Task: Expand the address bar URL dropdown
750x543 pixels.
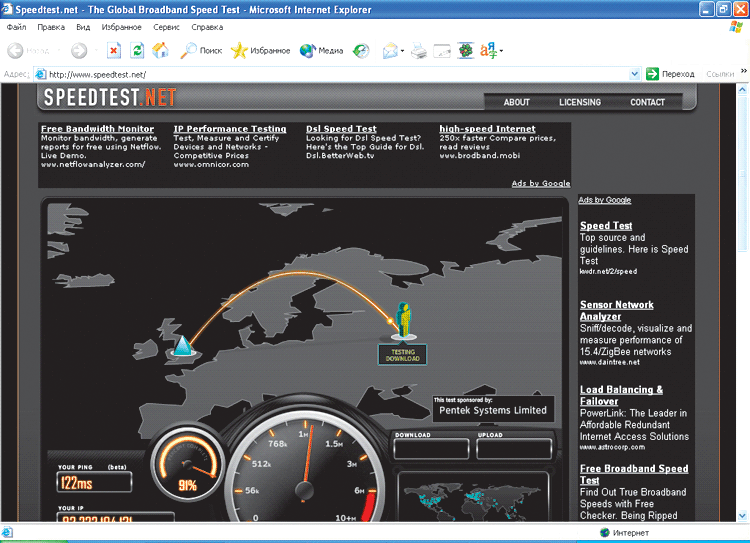Action: (634, 74)
